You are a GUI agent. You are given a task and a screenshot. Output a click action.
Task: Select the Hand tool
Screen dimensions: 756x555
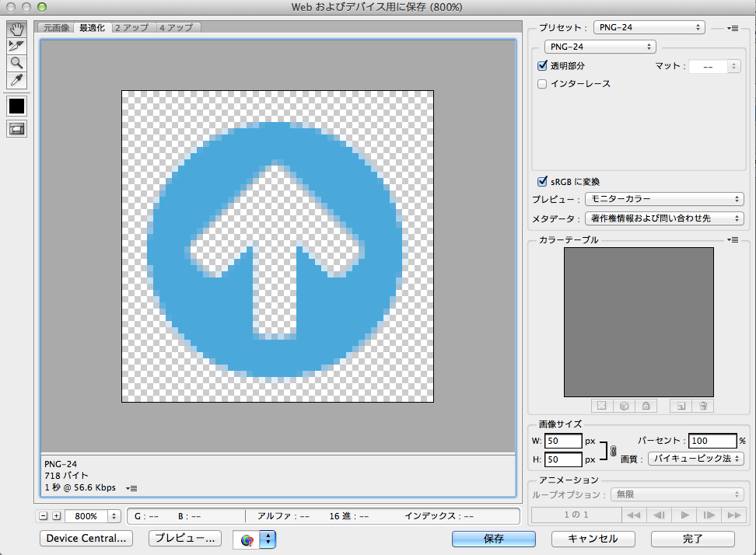[x=16, y=29]
